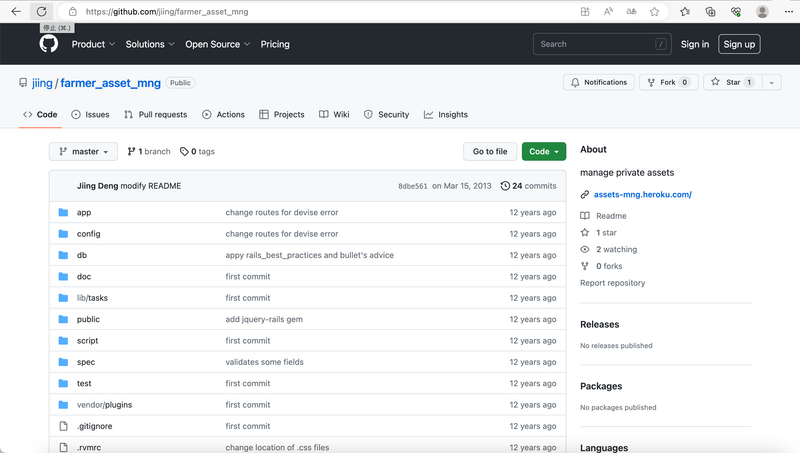Open the vendor/plugins folder
The image size is (800, 453).
105,405
